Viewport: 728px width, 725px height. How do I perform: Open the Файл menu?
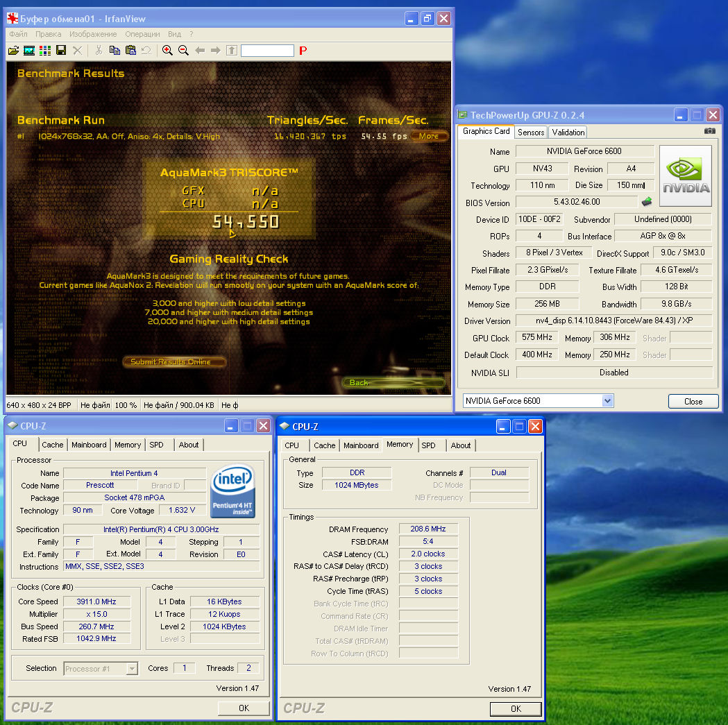point(18,34)
